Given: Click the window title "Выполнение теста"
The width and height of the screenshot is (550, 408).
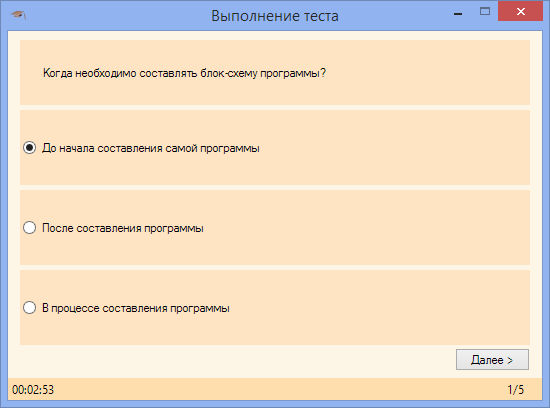Looking at the screenshot, I should point(275,16).
